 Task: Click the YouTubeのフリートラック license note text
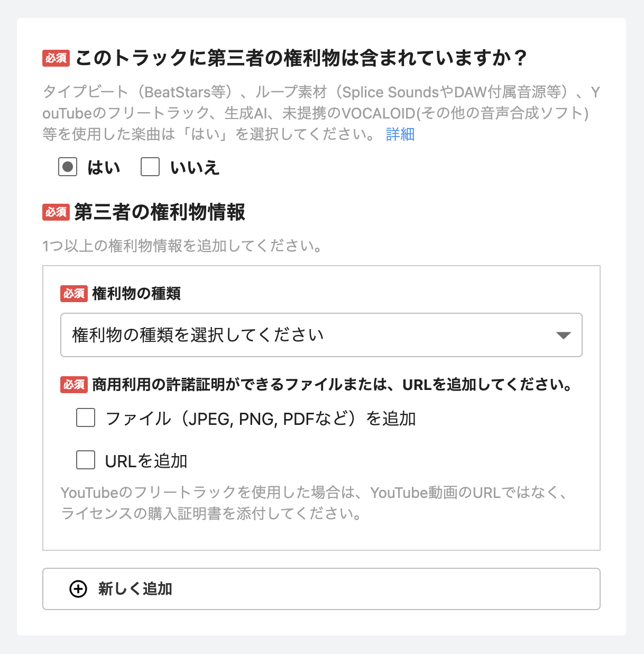[315, 503]
